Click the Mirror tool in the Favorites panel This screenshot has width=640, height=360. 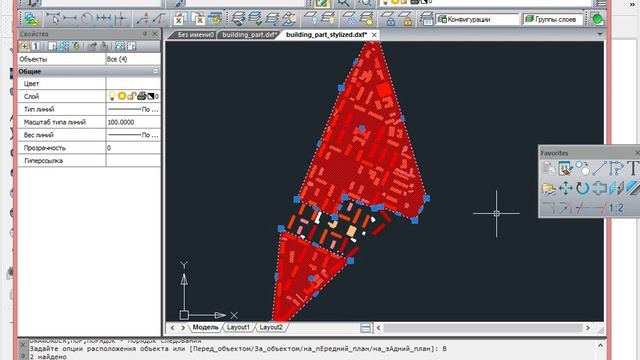(x=616, y=188)
